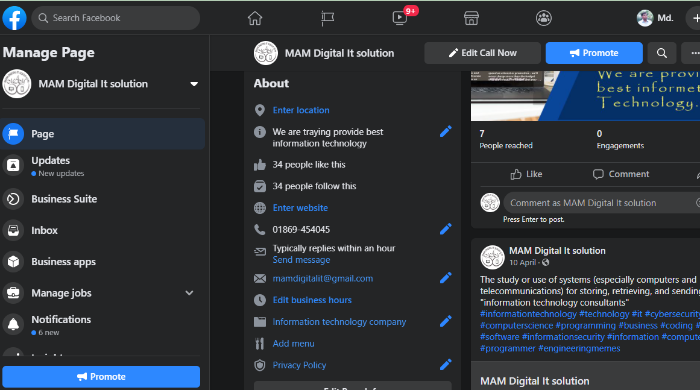The height and width of the screenshot is (390, 700).
Task: Click the plus create button in top right
Action: click(x=695, y=18)
